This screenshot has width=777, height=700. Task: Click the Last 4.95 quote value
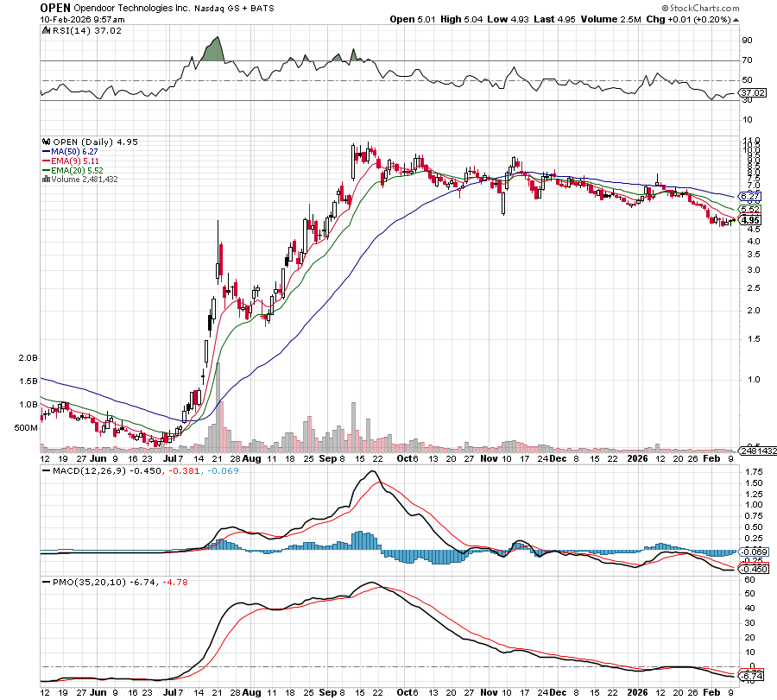(x=554, y=19)
